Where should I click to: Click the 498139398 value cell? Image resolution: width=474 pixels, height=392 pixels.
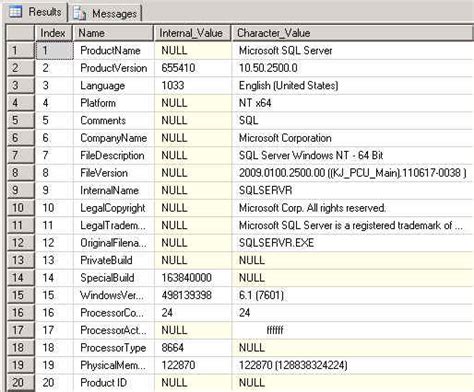(x=193, y=295)
